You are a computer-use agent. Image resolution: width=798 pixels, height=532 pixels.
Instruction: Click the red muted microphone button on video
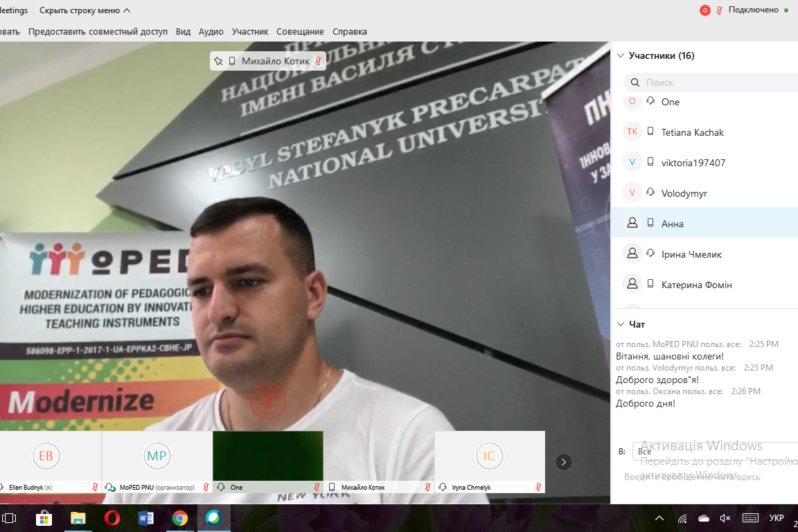[267, 401]
